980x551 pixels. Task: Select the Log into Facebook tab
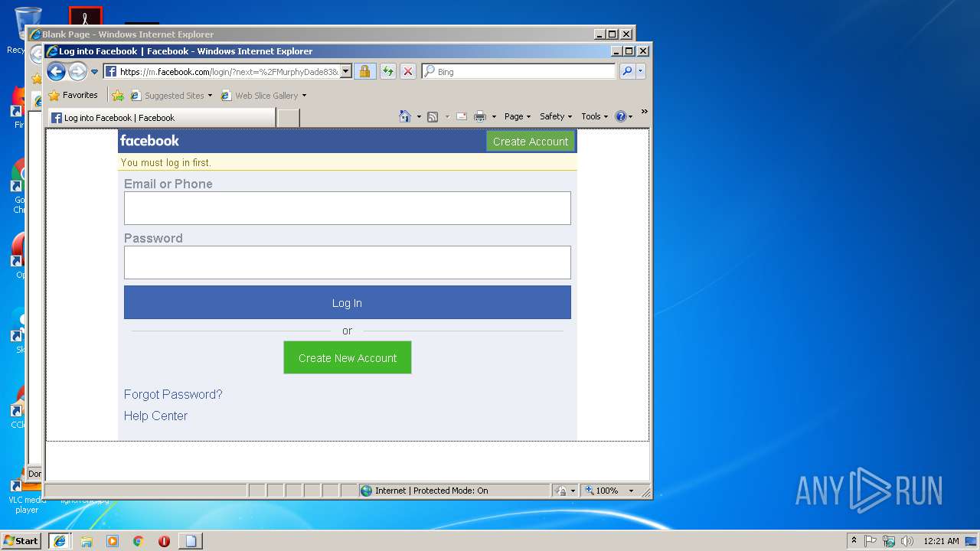pyautogui.click(x=162, y=118)
